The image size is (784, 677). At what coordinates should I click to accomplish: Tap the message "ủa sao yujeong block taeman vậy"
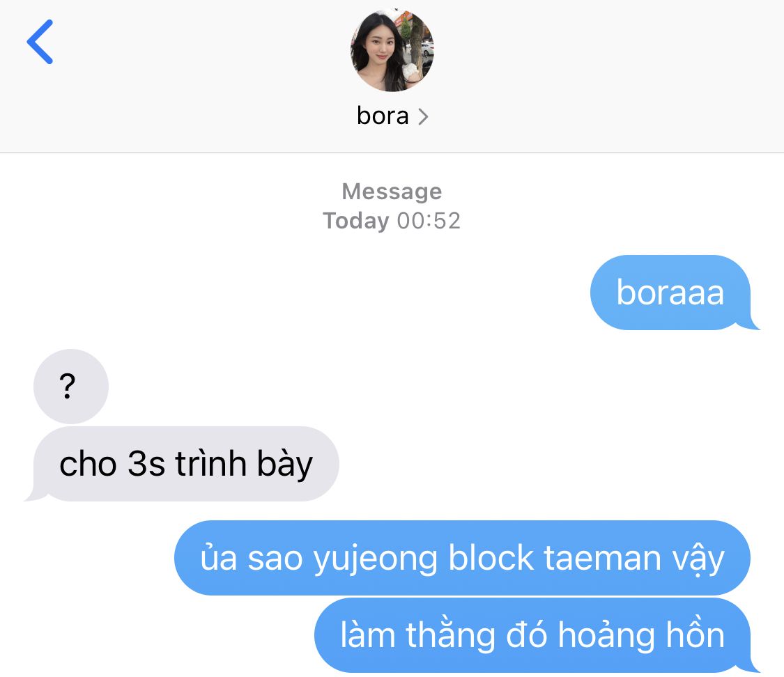pyautogui.click(x=462, y=558)
